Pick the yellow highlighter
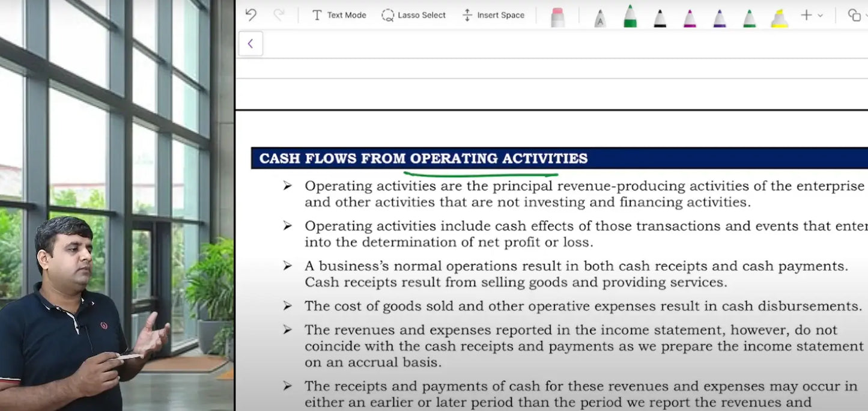 (x=779, y=18)
